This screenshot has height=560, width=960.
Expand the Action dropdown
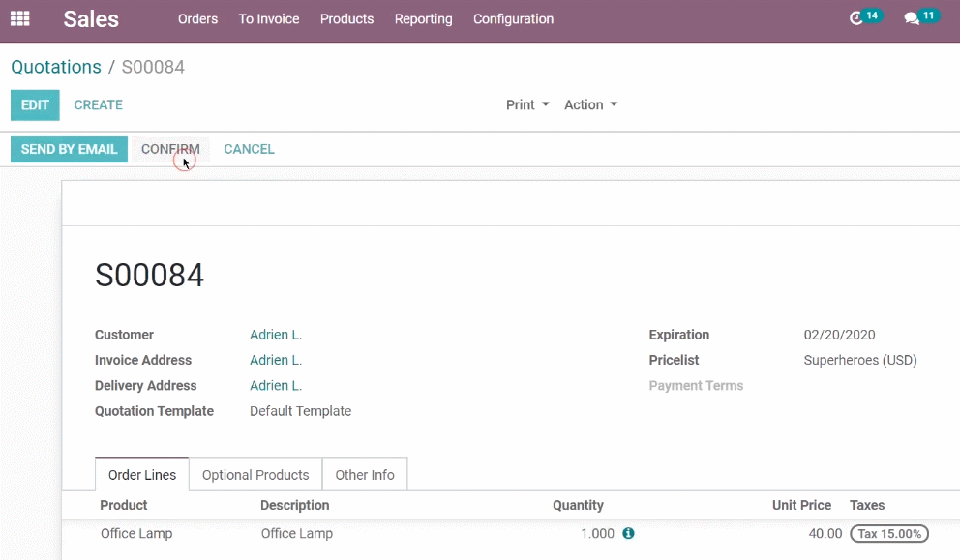tap(591, 104)
